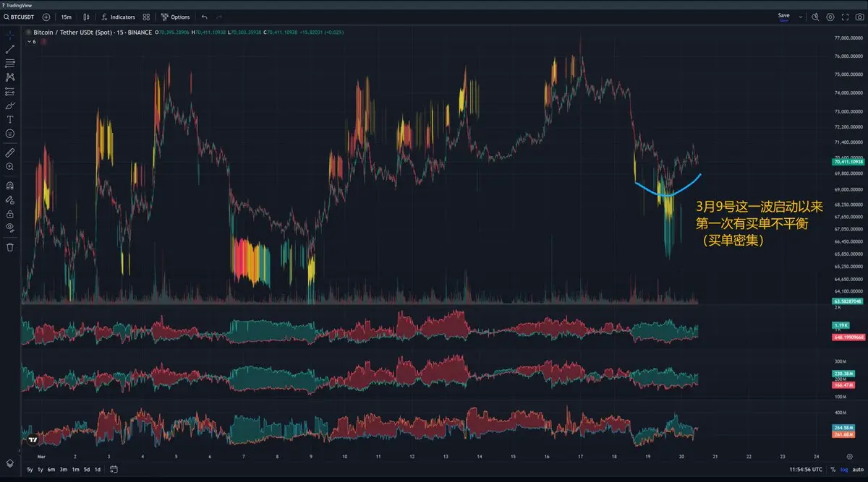The image size is (868, 482).
Task: Open the Indicators dialog
Action: click(118, 17)
